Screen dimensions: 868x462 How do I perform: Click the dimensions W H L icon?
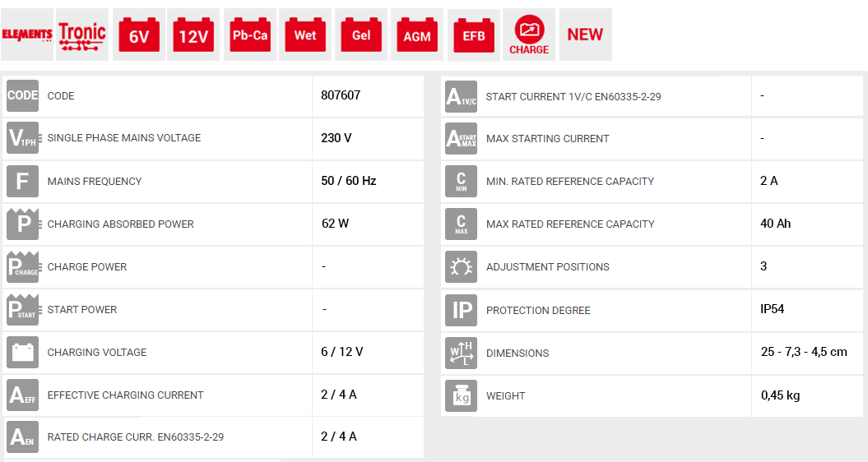pyautogui.click(x=461, y=353)
